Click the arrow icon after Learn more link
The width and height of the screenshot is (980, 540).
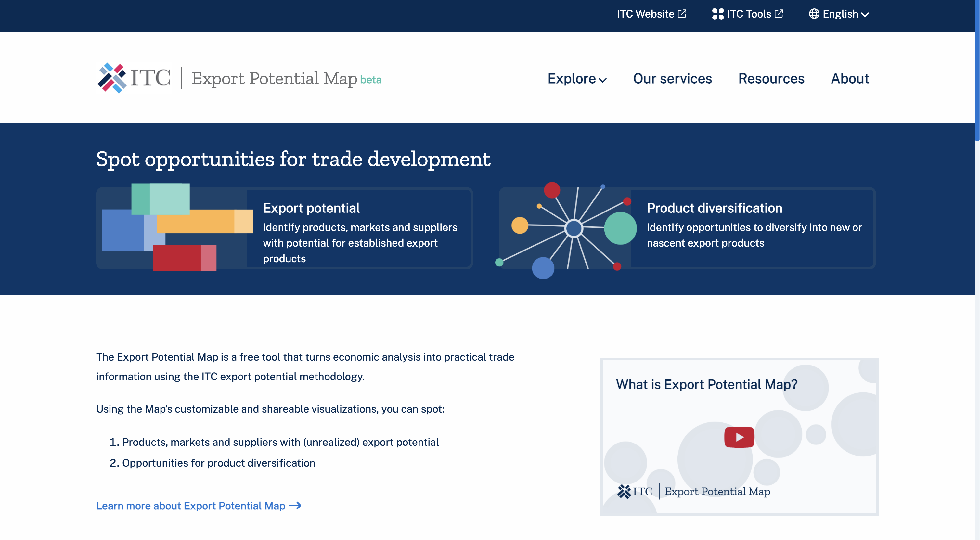[295, 505]
